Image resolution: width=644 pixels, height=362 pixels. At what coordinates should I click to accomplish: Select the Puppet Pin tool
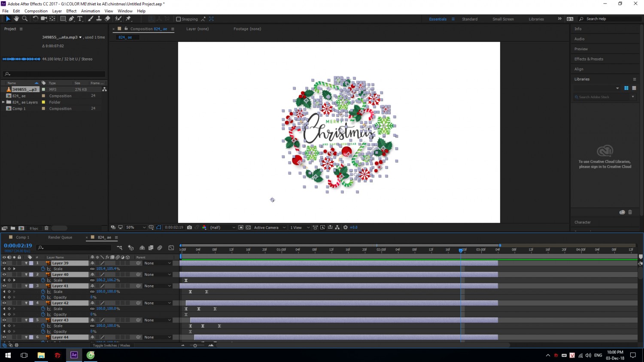click(128, 19)
